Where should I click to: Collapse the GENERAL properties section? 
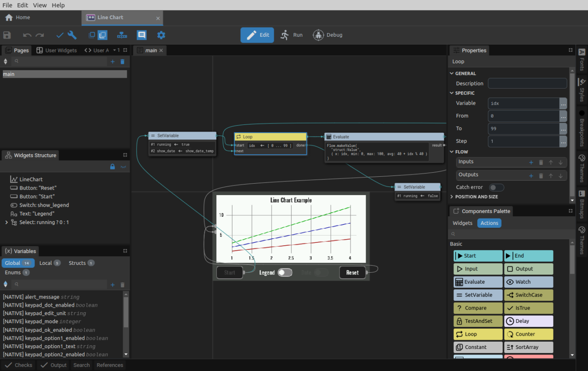[451, 73]
